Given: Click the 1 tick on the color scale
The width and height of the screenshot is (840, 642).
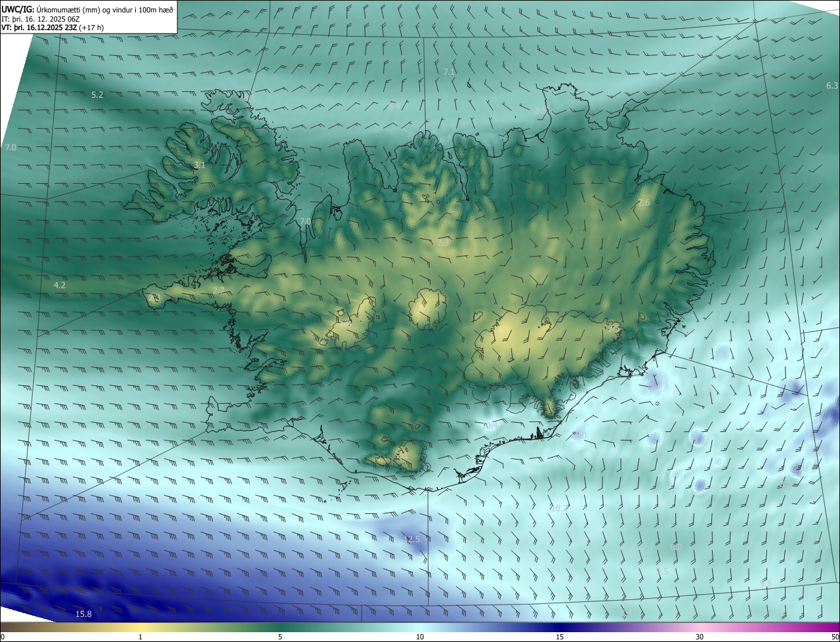Looking at the screenshot, I should (140, 637).
